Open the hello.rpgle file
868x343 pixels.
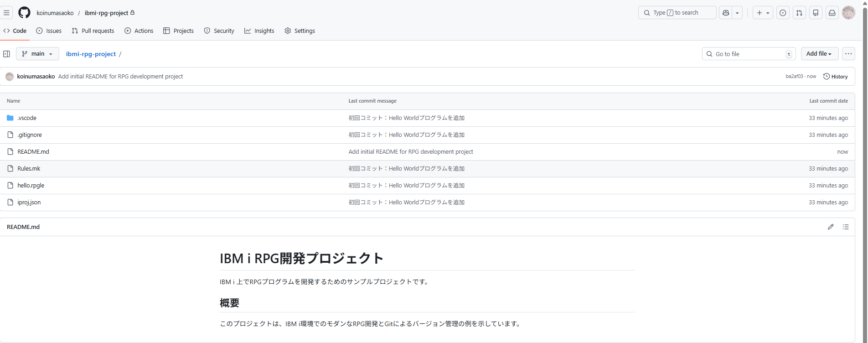tap(31, 186)
